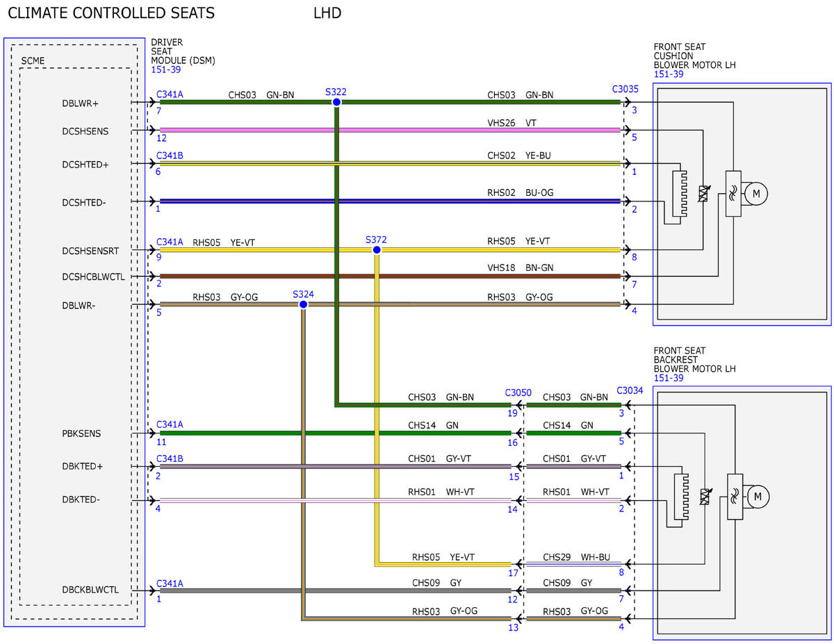Select the cushion blower motor M symbol
834x644 pixels.
756,194
